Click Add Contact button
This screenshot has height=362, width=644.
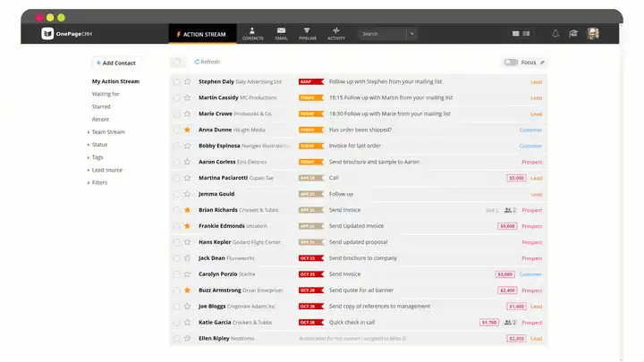(x=115, y=63)
